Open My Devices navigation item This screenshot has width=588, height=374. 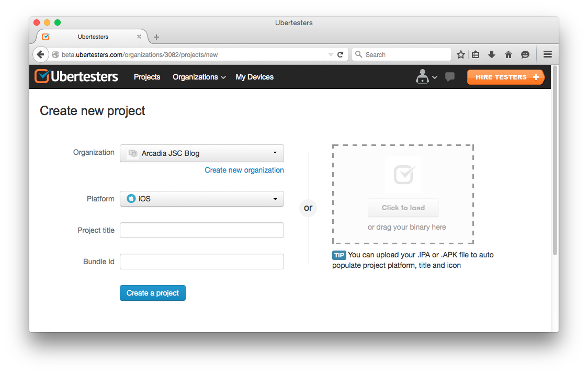254,77
